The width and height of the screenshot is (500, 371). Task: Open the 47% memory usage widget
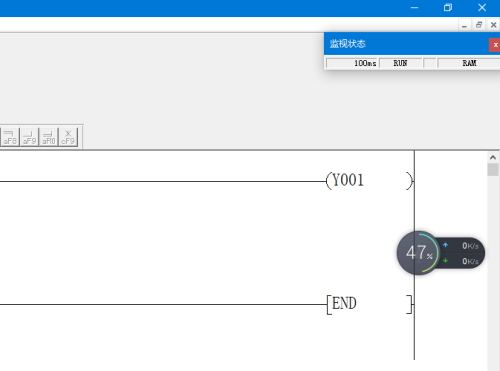click(x=419, y=253)
